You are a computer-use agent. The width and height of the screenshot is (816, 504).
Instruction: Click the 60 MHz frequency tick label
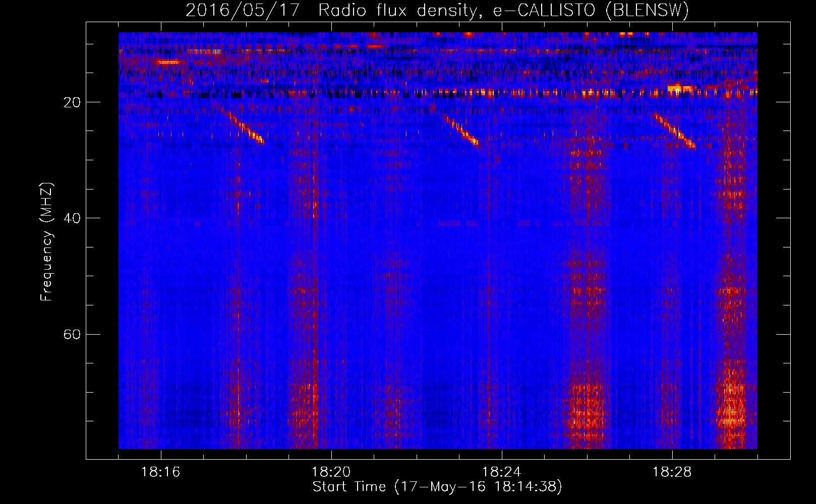click(72, 334)
